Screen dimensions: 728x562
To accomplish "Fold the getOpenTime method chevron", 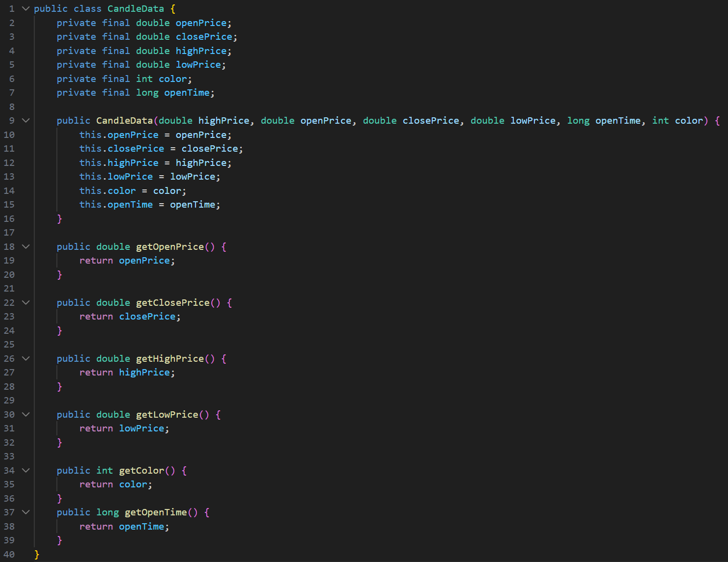I will 26,512.
